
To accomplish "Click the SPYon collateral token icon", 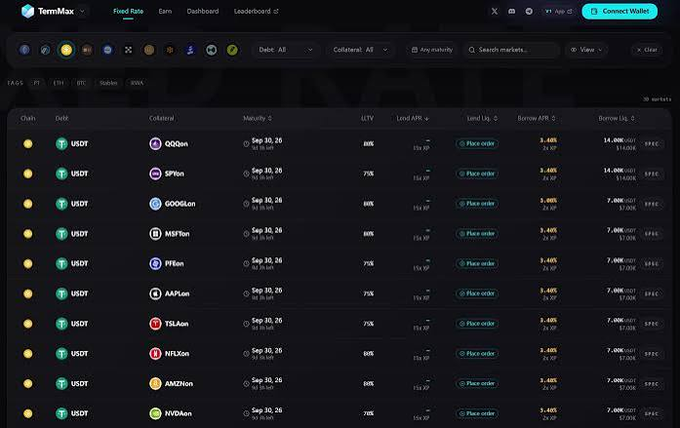I will click(x=155, y=173).
